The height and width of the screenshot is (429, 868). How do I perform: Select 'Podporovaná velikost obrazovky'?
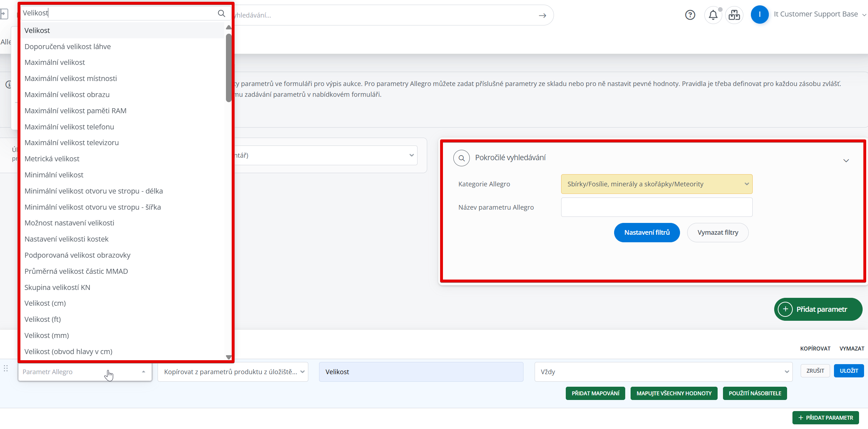122,255
